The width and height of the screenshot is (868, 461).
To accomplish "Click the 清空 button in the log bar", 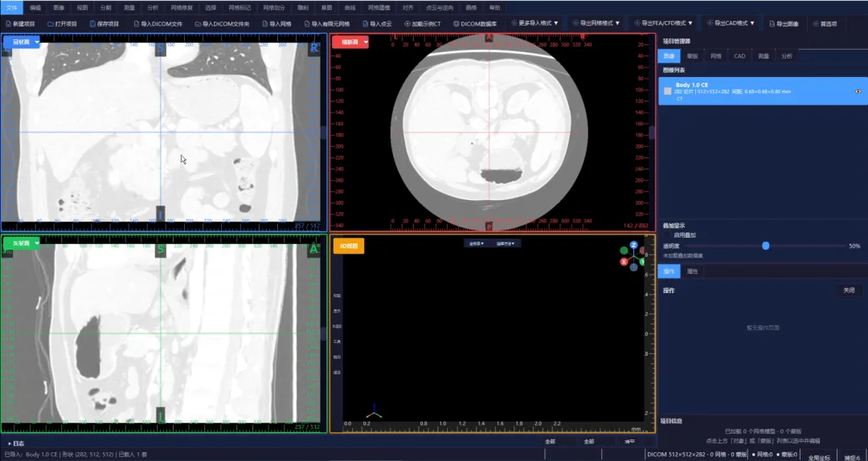I will pyautogui.click(x=630, y=442).
